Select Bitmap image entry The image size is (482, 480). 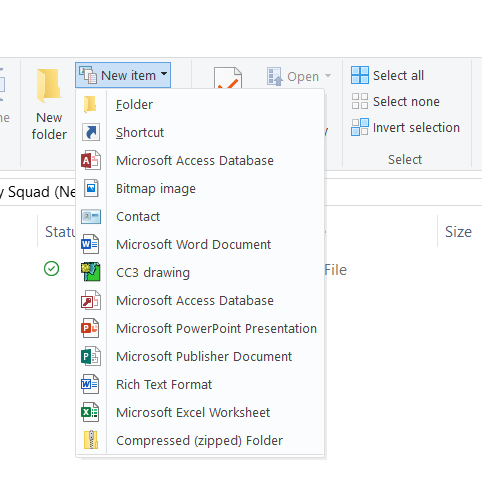click(x=200, y=189)
